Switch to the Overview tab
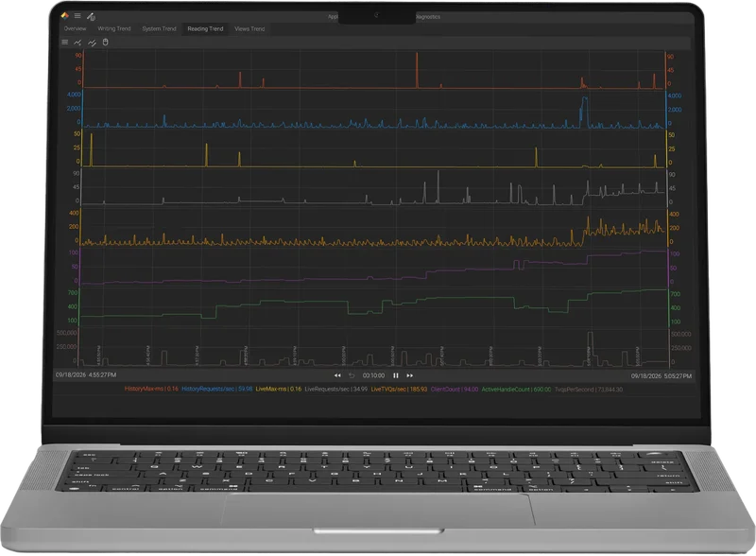This screenshot has height=556, width=756. coord(76,28)
